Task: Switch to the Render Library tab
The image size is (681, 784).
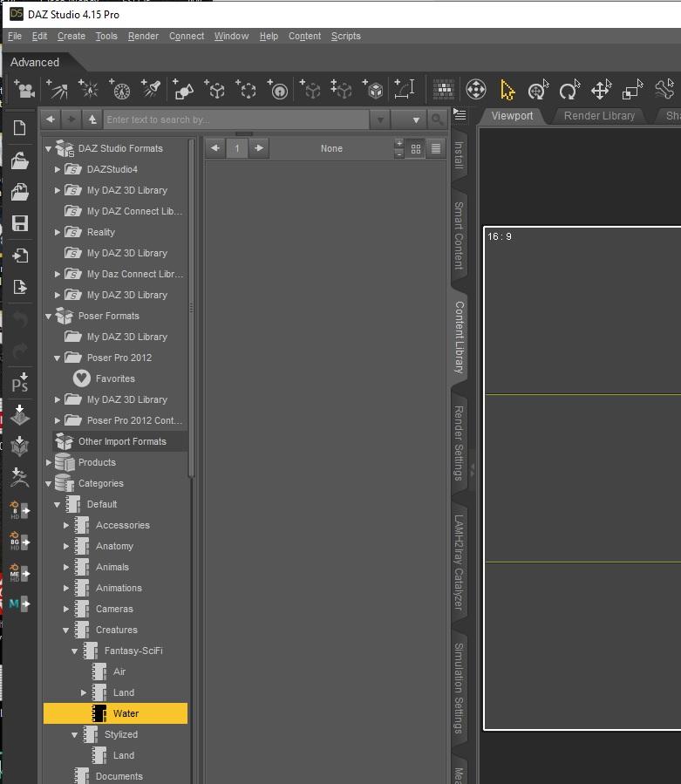Action: 599,116
